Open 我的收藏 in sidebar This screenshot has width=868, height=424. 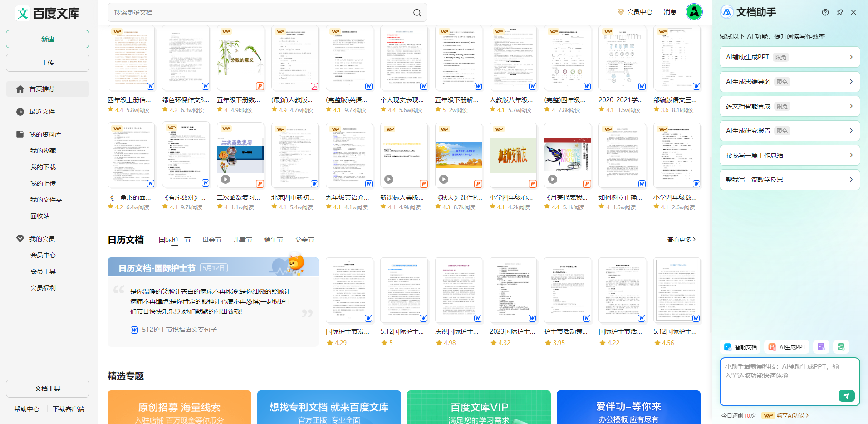43,151
